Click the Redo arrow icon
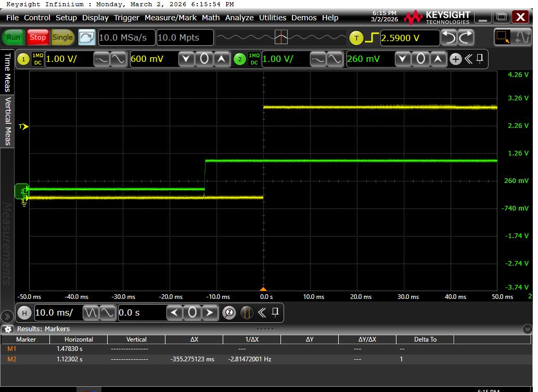The height and width of the screenshot is (392, 538). 466,37
